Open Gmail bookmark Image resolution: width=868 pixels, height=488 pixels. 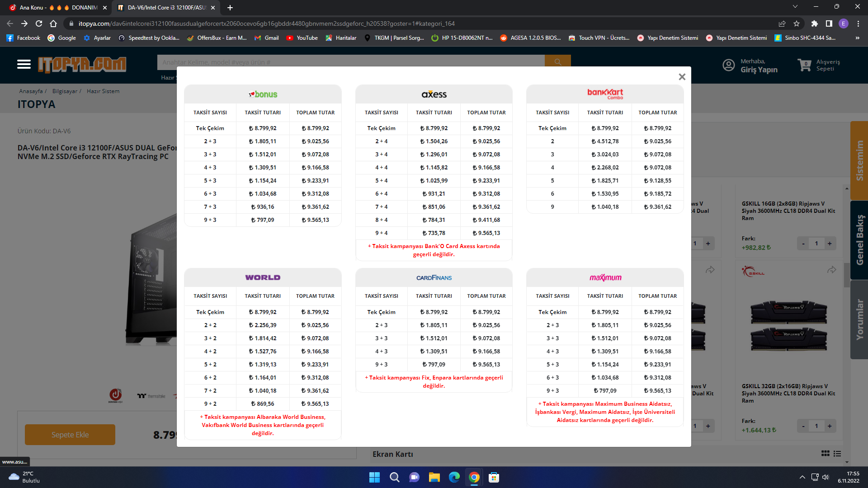[x=266, y=38]
